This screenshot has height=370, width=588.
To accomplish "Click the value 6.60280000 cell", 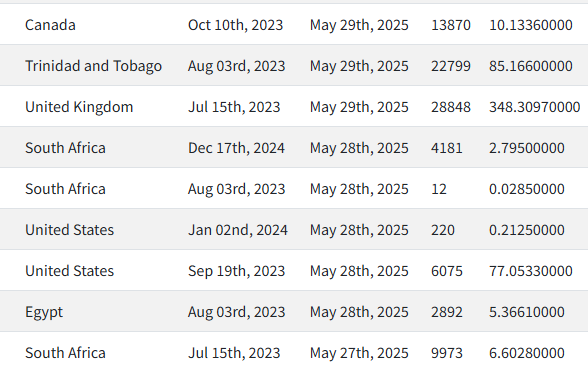I will [x=526, y=353].
